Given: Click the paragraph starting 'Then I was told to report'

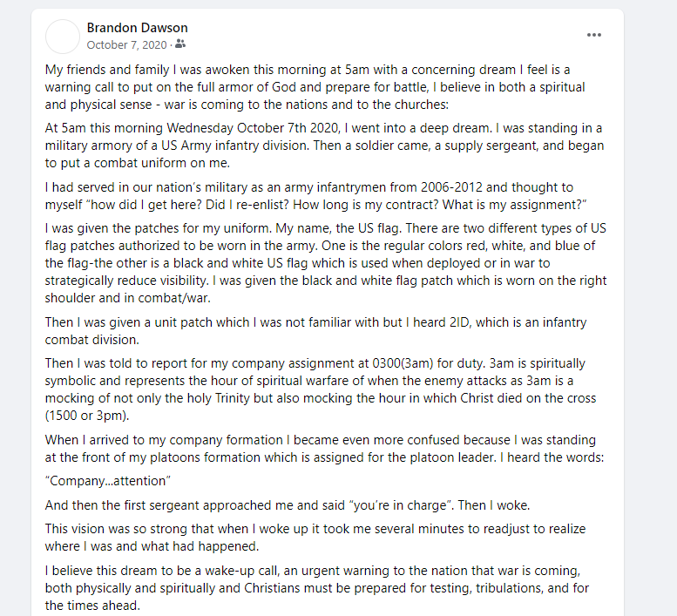Looking at the screenshot, I should pyautogui.click(x=321, y=389).
